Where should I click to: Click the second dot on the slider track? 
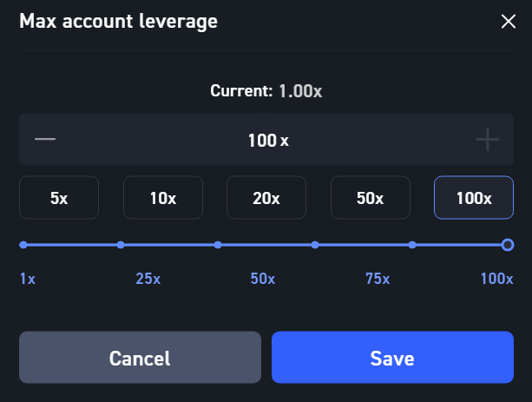(x=121, y=245)
